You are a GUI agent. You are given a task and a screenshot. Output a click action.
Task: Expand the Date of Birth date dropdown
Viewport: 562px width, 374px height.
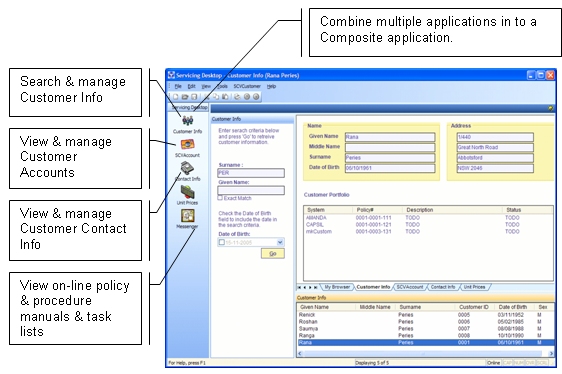pyautogui.click(x=280, y=242)
